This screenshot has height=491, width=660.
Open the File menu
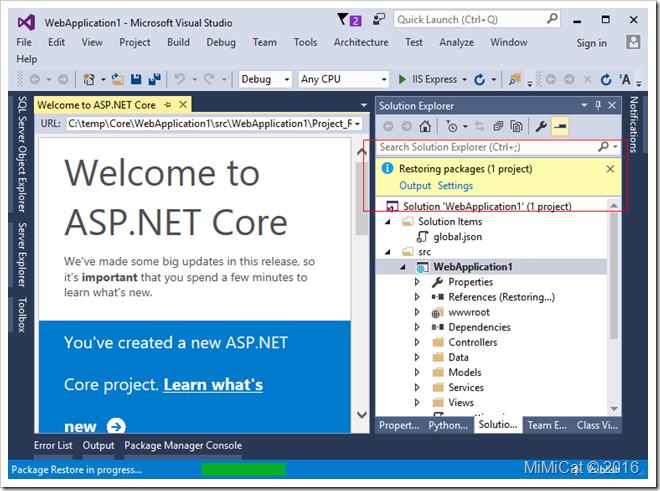click(x=24, y=42)
